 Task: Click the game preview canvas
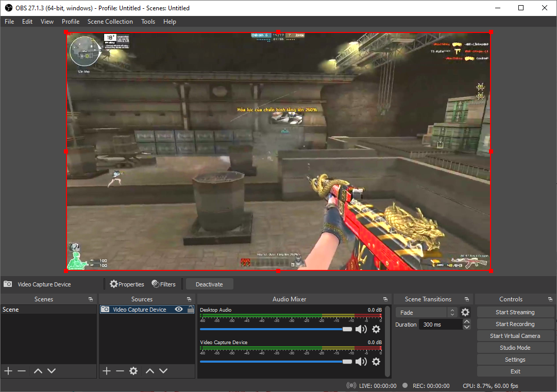point(278,151)
